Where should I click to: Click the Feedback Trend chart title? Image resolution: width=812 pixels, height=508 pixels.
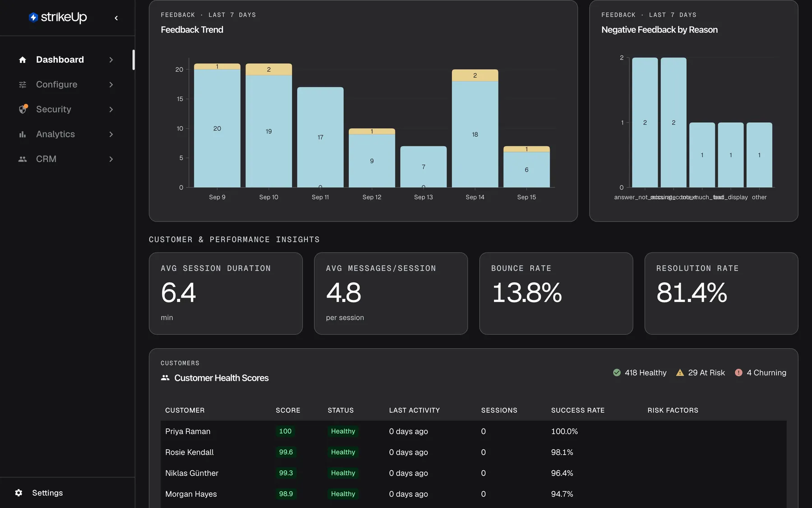pos(192,30)
